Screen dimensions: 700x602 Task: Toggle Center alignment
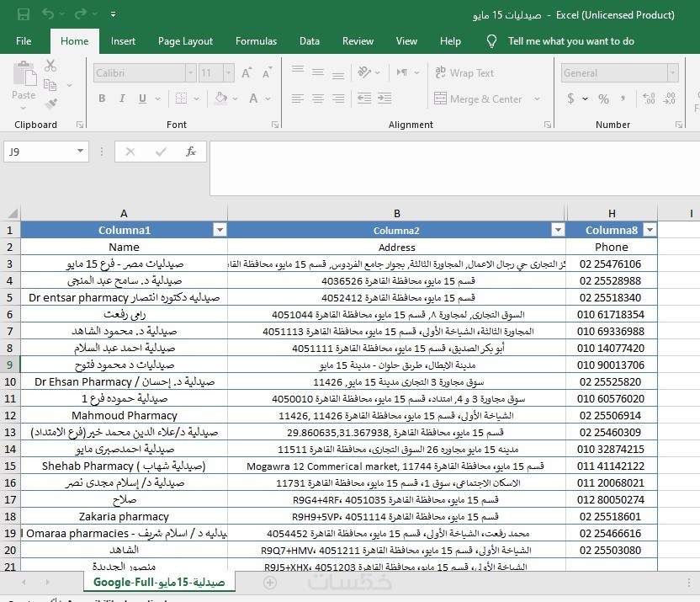pos(318,99)
